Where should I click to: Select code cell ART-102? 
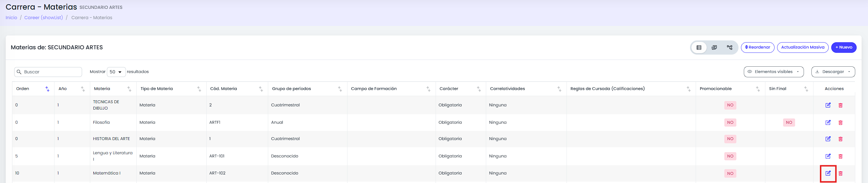(x=217, y=173)
